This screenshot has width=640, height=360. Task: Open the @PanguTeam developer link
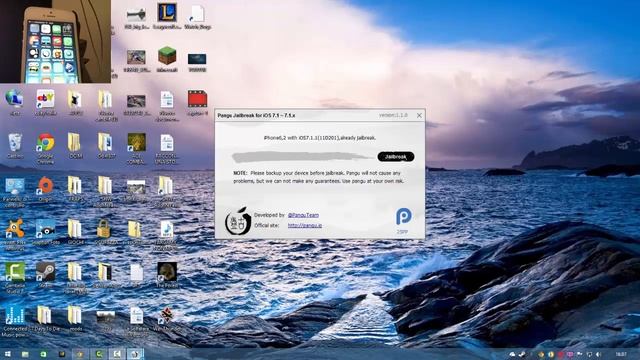303,215
